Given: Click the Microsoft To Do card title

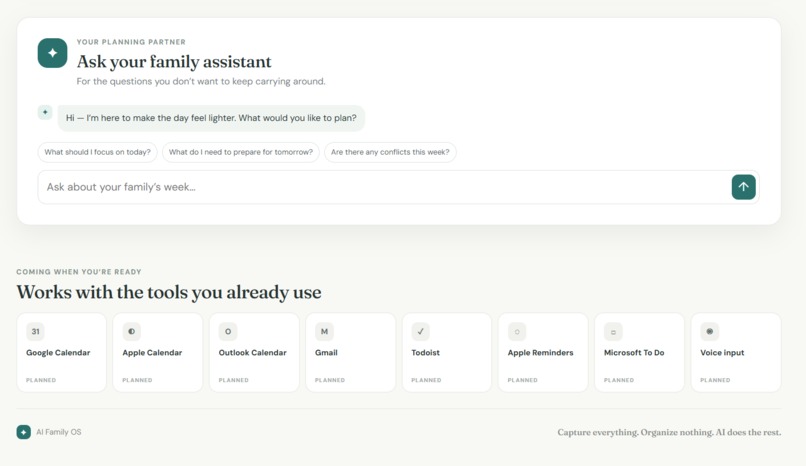Looking at the screenshot, I should (634, 352).
